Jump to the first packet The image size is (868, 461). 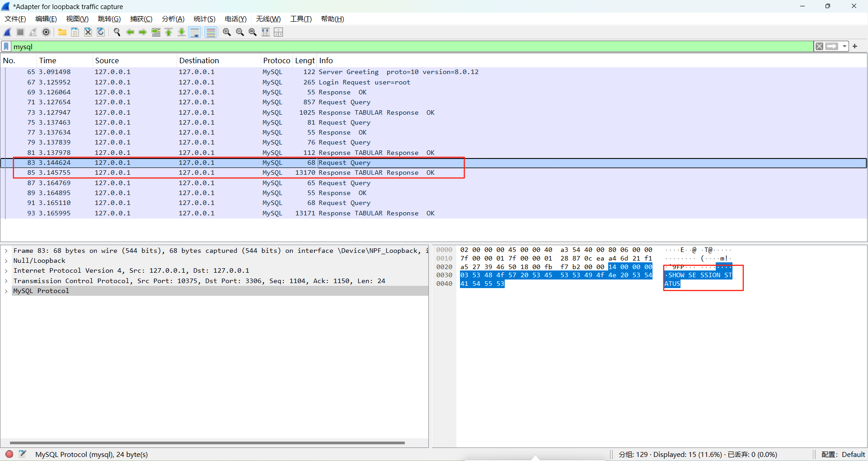tap(169, 32)
